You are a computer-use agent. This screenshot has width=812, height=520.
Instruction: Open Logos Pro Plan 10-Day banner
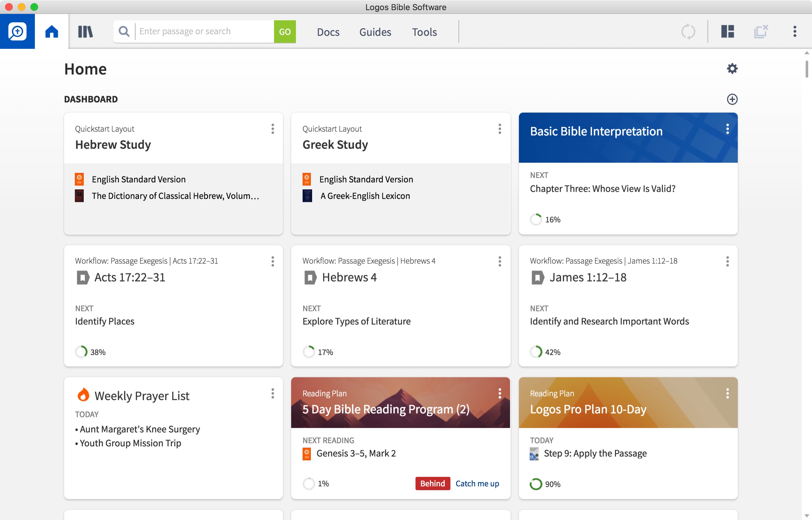click(x=628, y=402)
